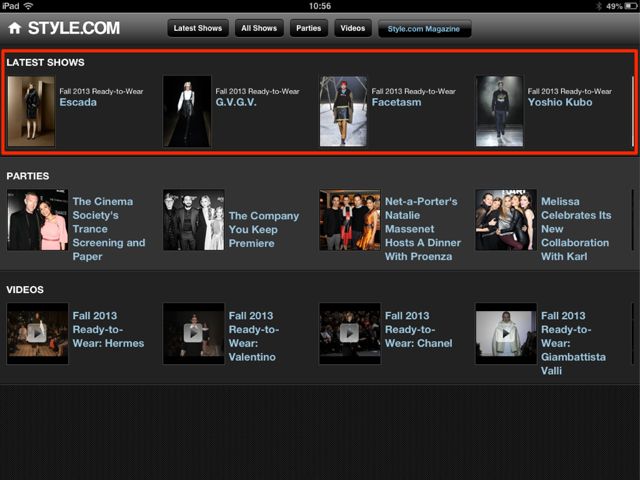The height and width of the screenshot is (480, 640).
Task: Open Melissa Celebrates Its New Collaboration link
Action: coord(576,229)
